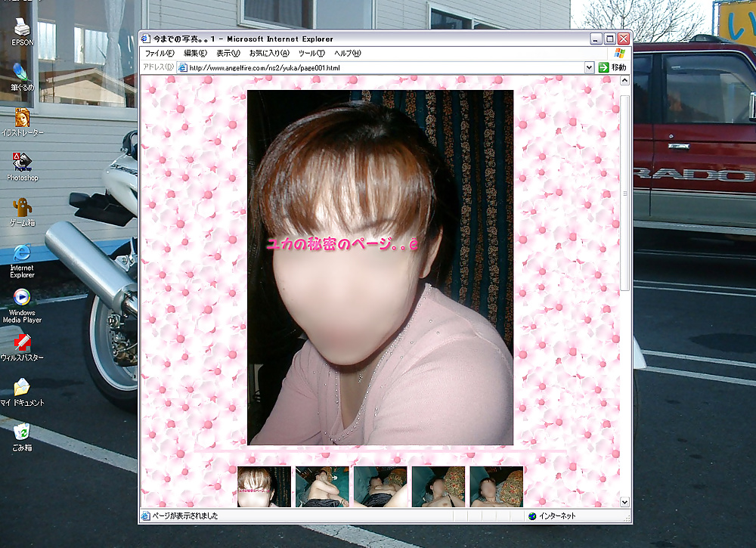756x548 pixels.
Task: Select the Internet Explorer desktop icon
Action: (22, 254)
